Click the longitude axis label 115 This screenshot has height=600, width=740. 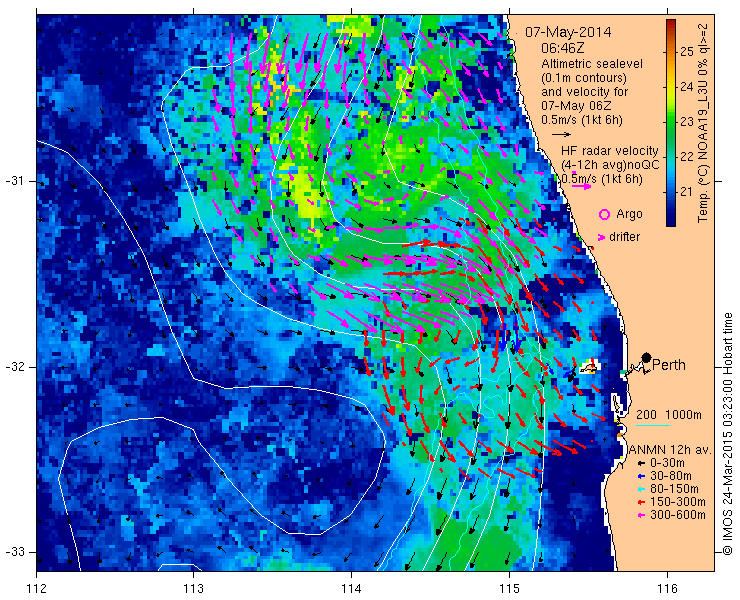click(x=509, y=589)
